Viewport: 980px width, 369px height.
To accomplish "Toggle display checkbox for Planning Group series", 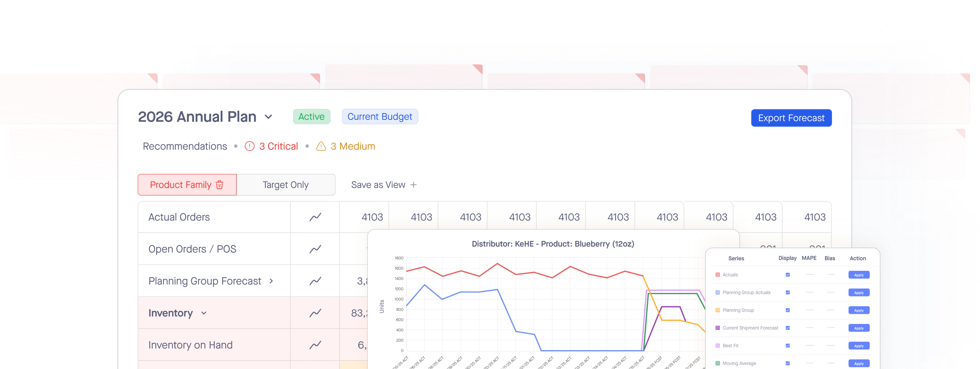I will click(788, 310).
